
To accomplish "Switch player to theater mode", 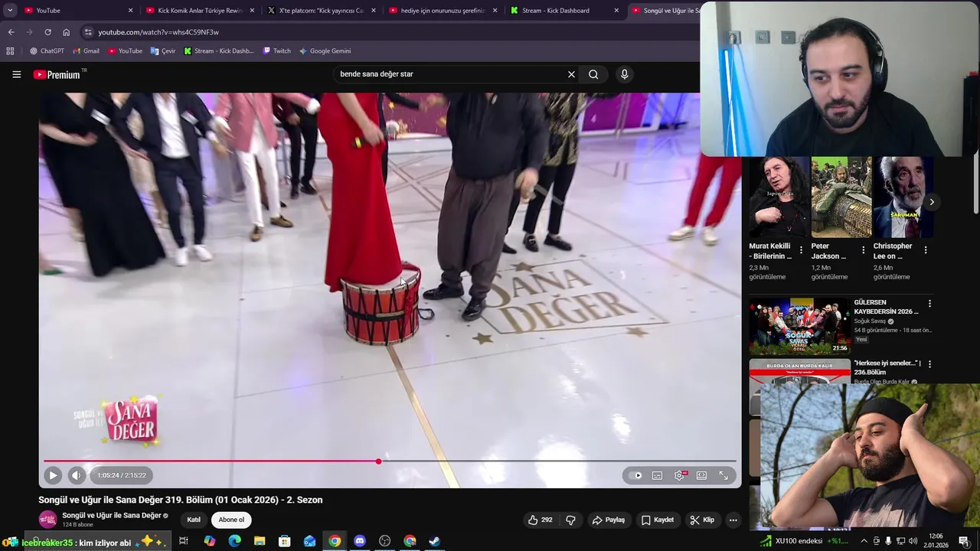I will coord(701,475).
